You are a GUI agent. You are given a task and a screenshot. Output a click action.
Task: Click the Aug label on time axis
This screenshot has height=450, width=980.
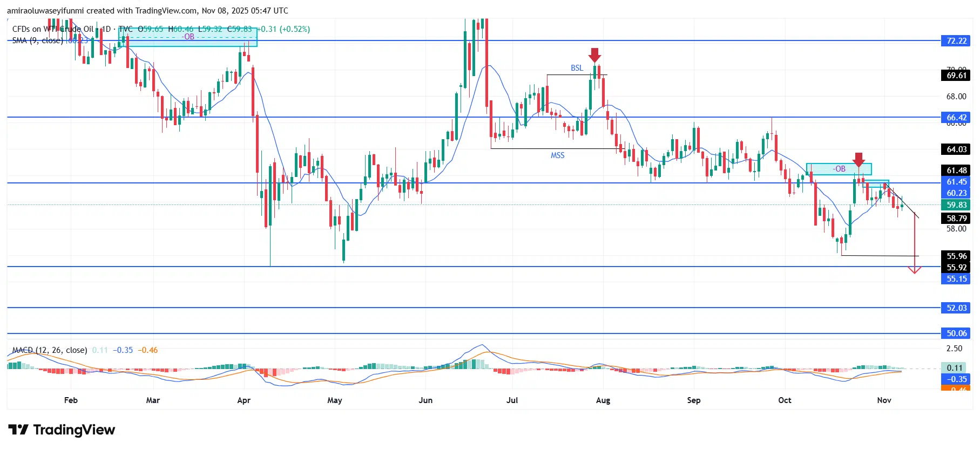(603, 400)
